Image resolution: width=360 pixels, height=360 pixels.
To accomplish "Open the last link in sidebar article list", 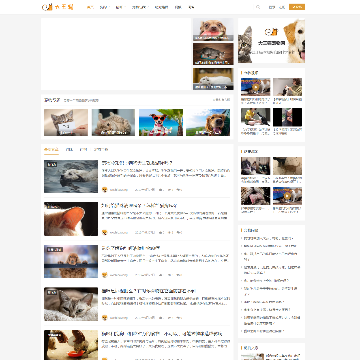I will (264, 331).
